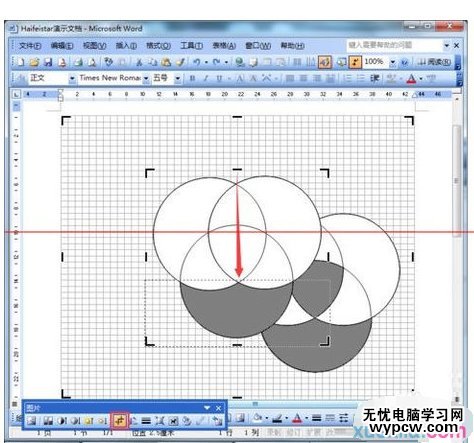This screenshot has width=474, height=443.
Task: Click font color A on the Formatting toolbar
Action: coord(412,79)
